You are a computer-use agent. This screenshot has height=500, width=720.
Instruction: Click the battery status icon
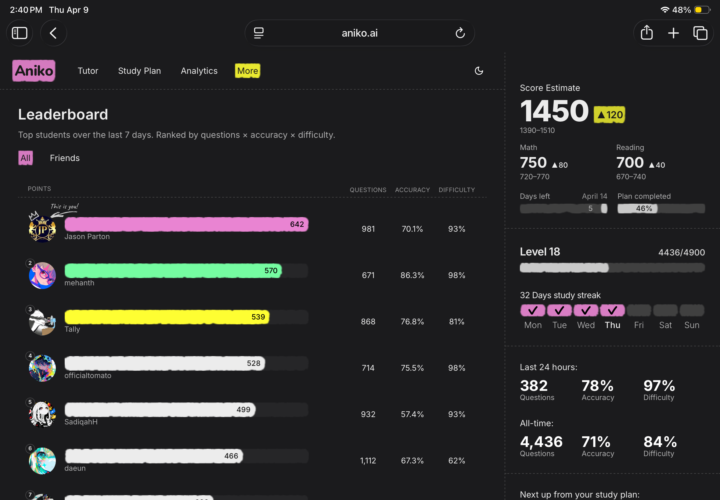point(702,10)
